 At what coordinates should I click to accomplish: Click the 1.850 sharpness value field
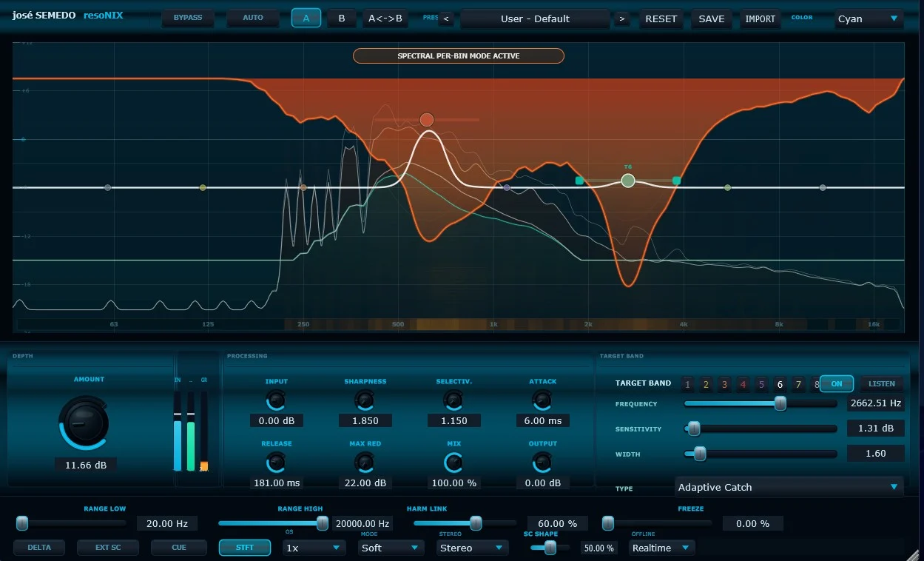click(365, 421)
